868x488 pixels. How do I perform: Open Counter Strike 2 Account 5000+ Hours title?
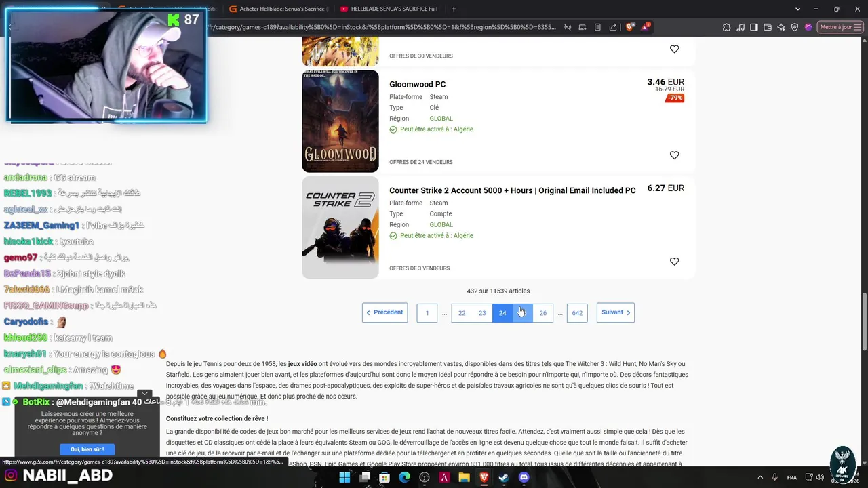tap(512, 190)
